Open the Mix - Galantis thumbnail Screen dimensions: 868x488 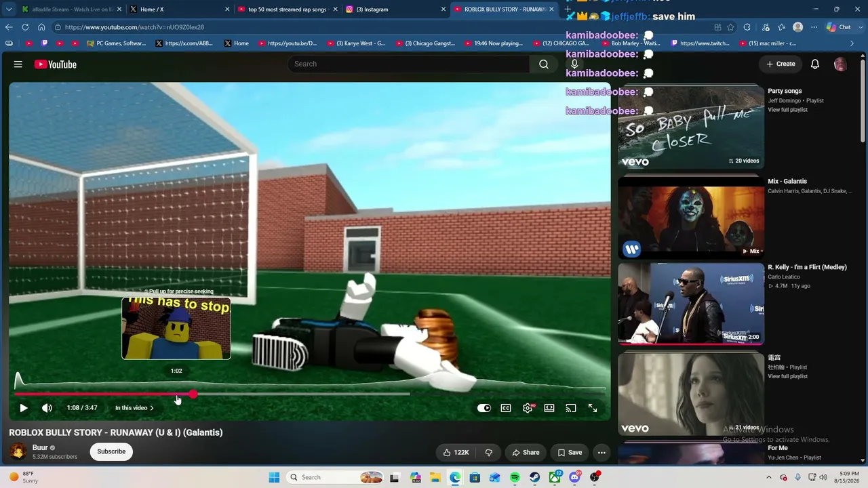pos(690,218)
